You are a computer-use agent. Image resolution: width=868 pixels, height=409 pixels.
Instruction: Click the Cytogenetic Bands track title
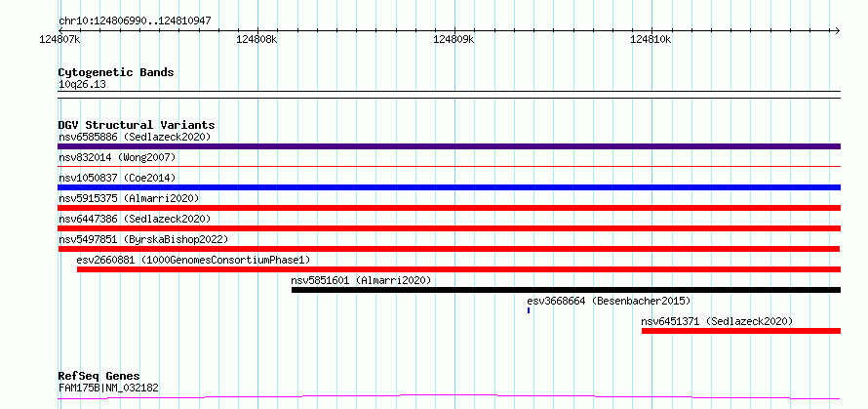click(x=116, y=72)
